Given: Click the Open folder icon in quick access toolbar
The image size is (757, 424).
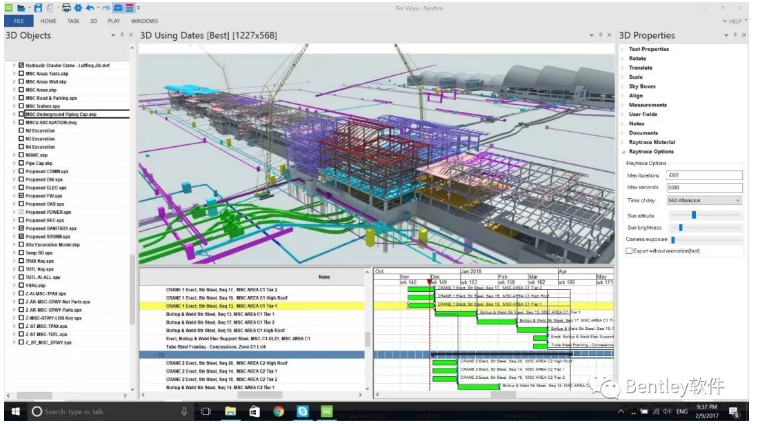Looking at the screenshot, I should click(x=21, y=8).
